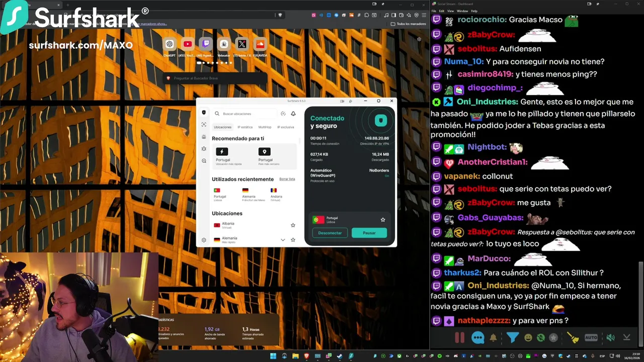Expand the Alemania location list chevron
The height and width of the screenshot is (362, 644).
283,240
